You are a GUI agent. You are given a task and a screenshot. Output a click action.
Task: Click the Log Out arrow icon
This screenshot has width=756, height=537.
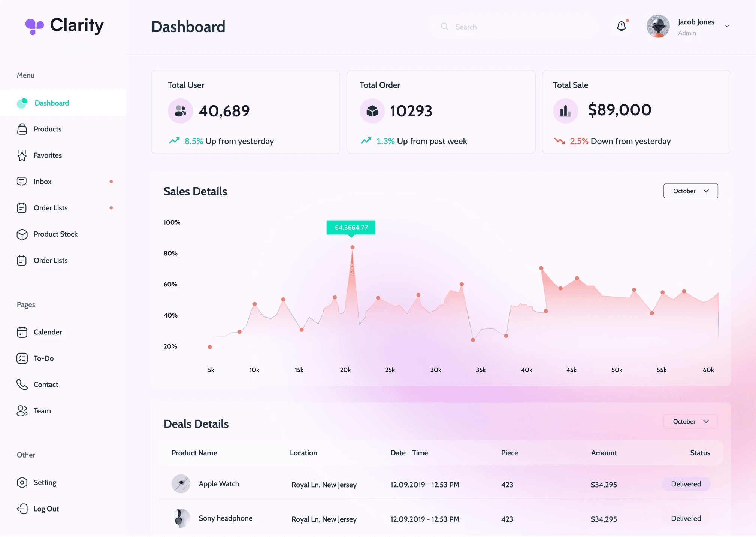pos(22,509)
